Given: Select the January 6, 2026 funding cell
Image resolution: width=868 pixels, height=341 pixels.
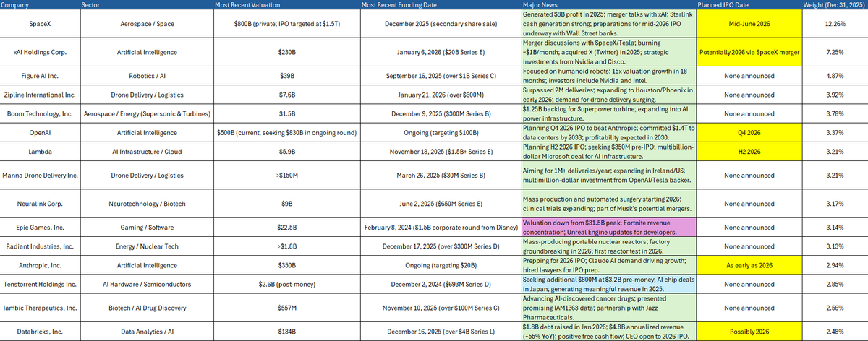Looking at the screenshot, I should pos(440,53).
